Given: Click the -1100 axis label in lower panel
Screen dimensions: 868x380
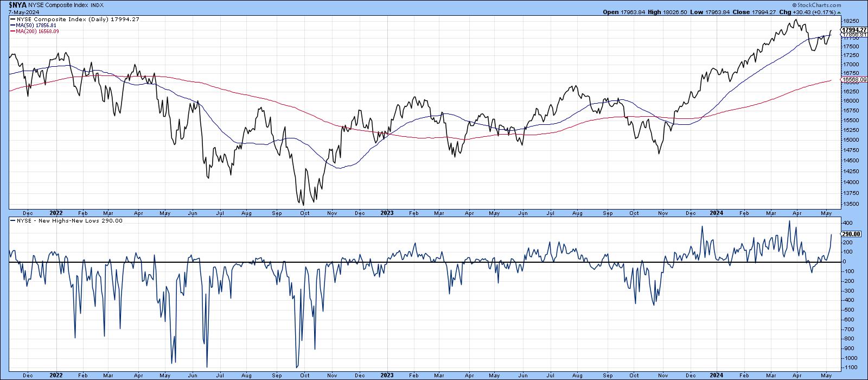Looking at the screenshot, I should [850, 368].
